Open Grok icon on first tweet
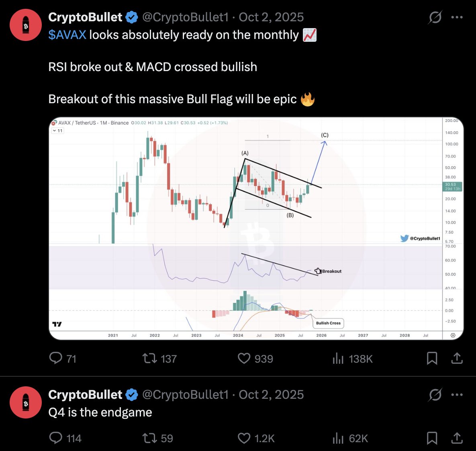476x451 pixels. (x=435, y=17)
